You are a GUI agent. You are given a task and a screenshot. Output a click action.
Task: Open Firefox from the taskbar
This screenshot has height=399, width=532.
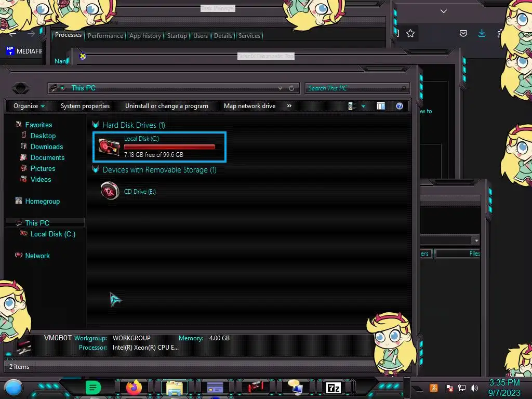pos(134,388)
